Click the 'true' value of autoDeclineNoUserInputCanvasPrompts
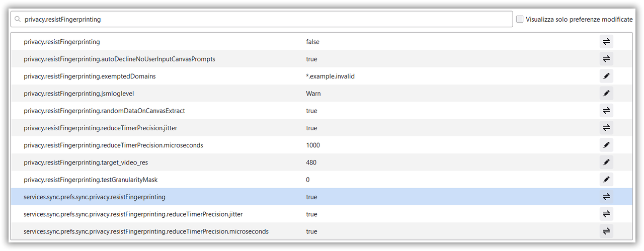 311,59
